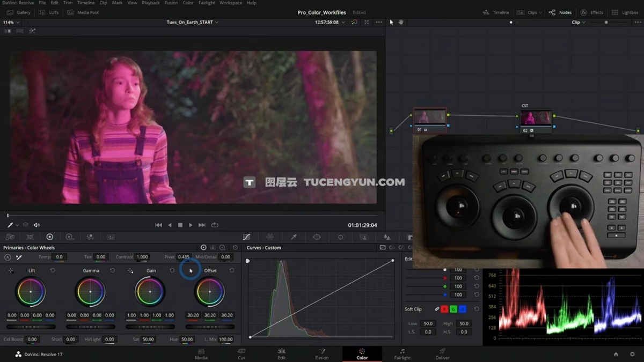This screenshot has width=644, height=362.
Task: Open the Color Warper palette
Action: pos(270,237)
